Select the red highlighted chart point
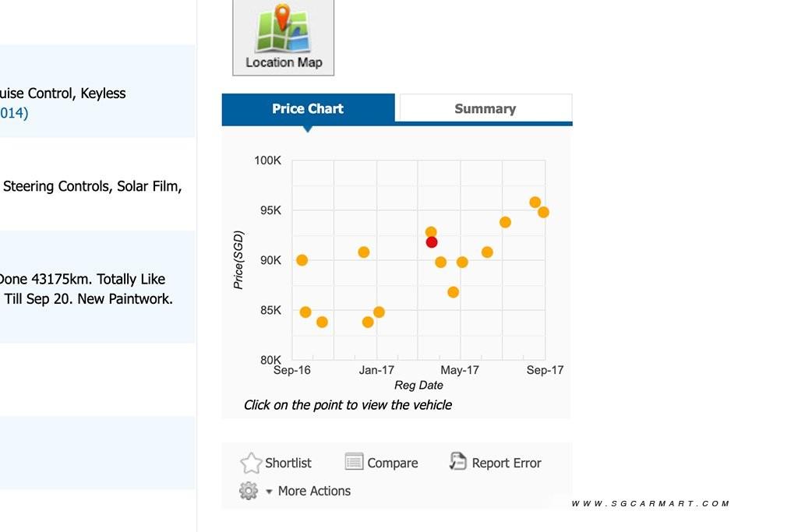The width and height of the screenshot is (798, 532). click(x=432, y=242)
